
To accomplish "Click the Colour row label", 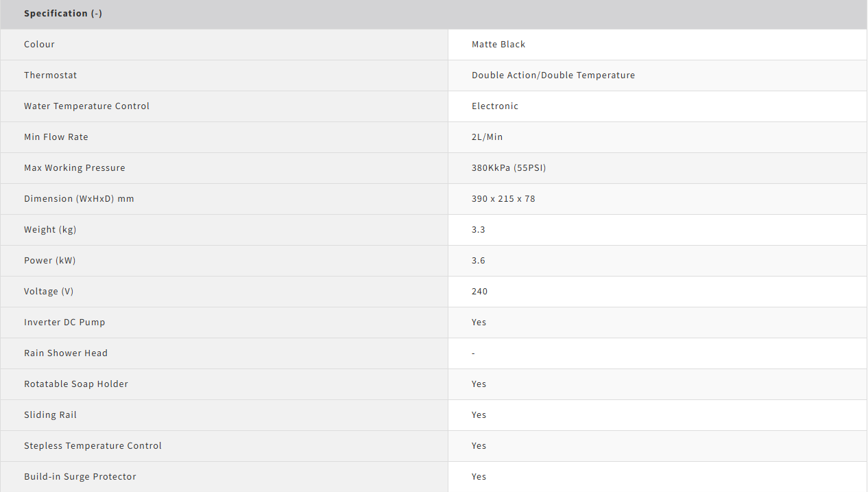I will coord(39,45).
